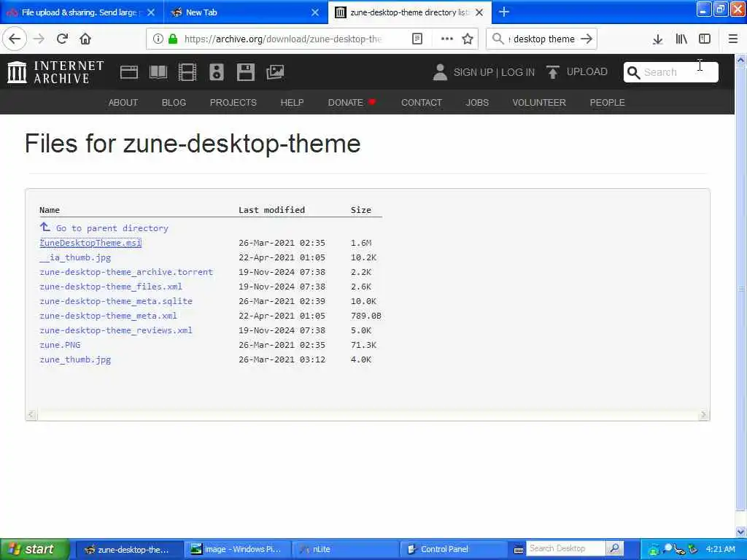The width and height of the screenshot is (747, 560).
Task: Open zune_thumb.jpg file
Action: pos(75,359)
